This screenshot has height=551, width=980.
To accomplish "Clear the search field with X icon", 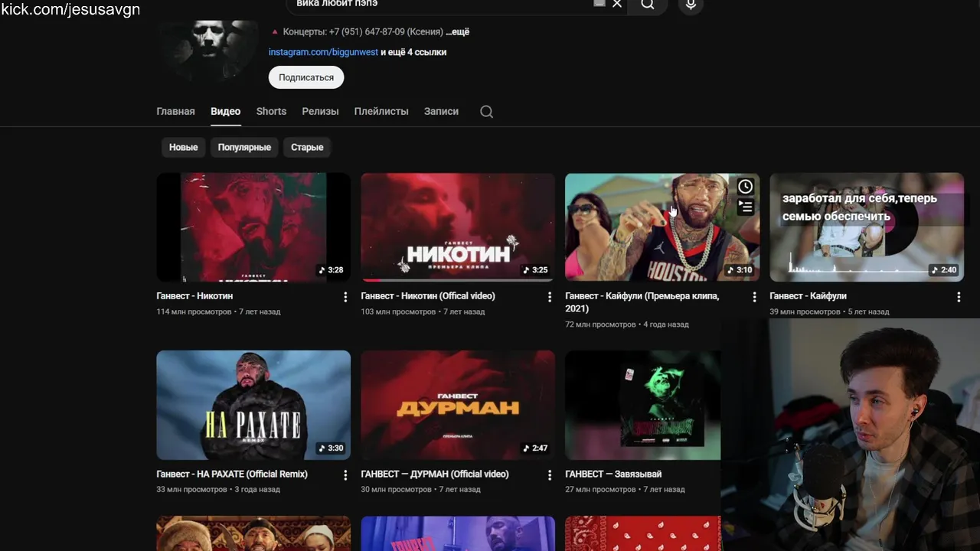I will click(617, 4).
